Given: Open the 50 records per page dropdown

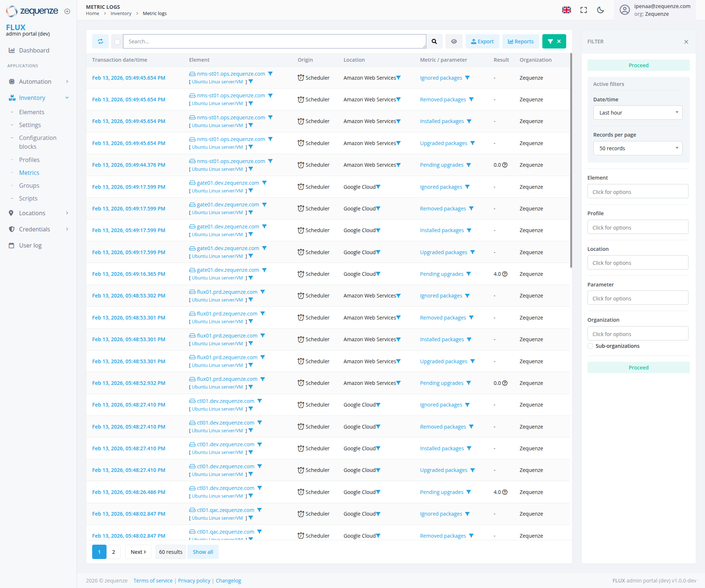Looking at the screenshot, I should pos(638,148).
